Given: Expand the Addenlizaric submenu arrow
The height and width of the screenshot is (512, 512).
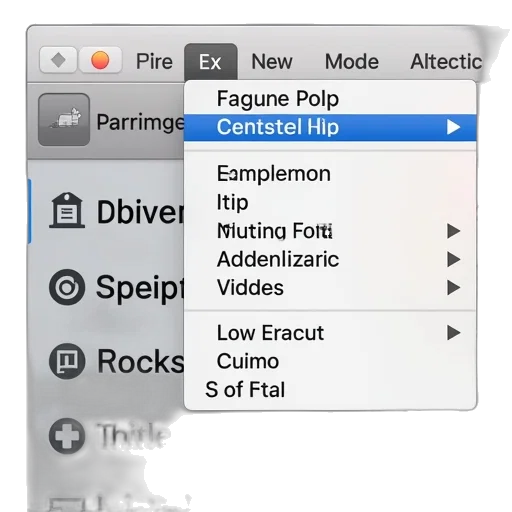Looking at the screenshot, I should [x=453, y=259].
